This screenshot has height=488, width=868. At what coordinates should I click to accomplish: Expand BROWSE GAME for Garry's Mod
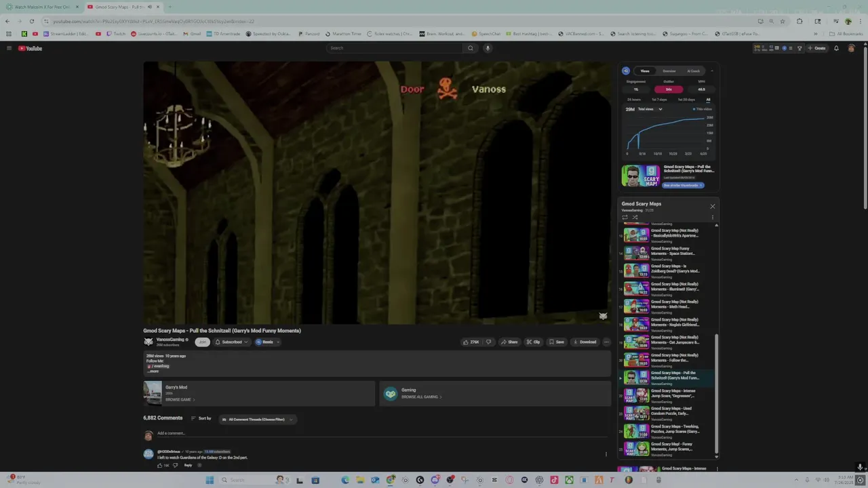[180, 400]
